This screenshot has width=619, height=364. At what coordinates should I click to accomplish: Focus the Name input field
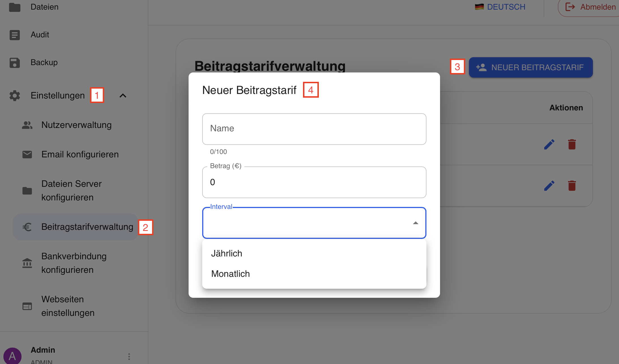pos(314,129)
